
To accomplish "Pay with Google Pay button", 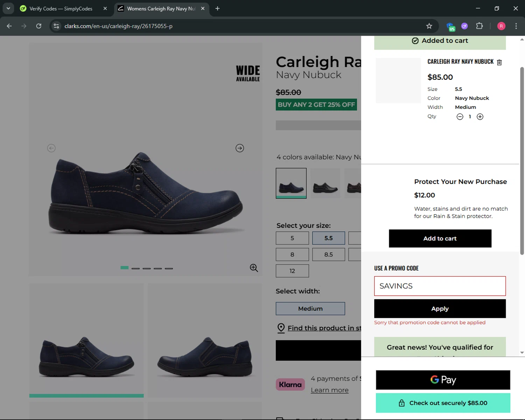I will 443,380.
